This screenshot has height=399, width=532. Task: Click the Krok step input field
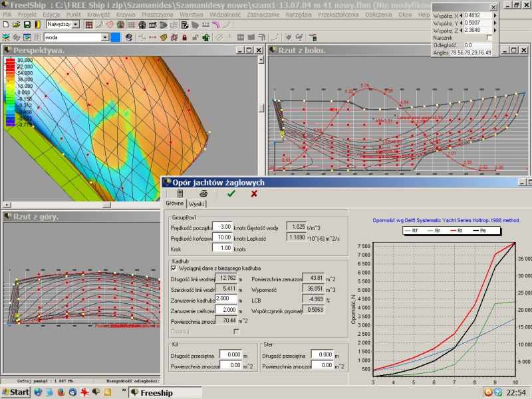pos(222,248)
